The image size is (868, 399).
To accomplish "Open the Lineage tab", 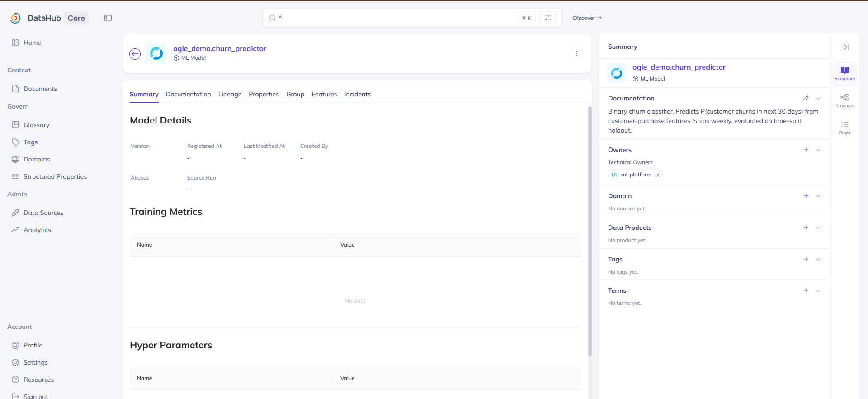I will point(230,94).
